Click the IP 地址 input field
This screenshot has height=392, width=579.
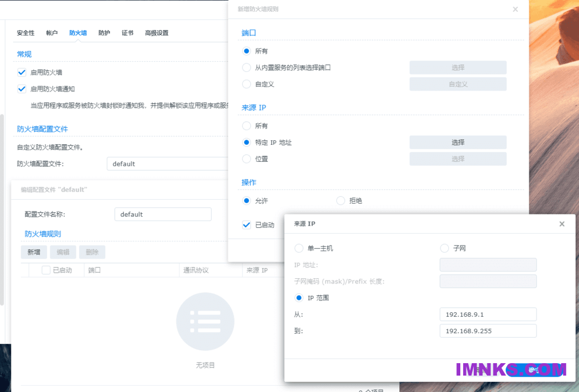pos(488,265)
